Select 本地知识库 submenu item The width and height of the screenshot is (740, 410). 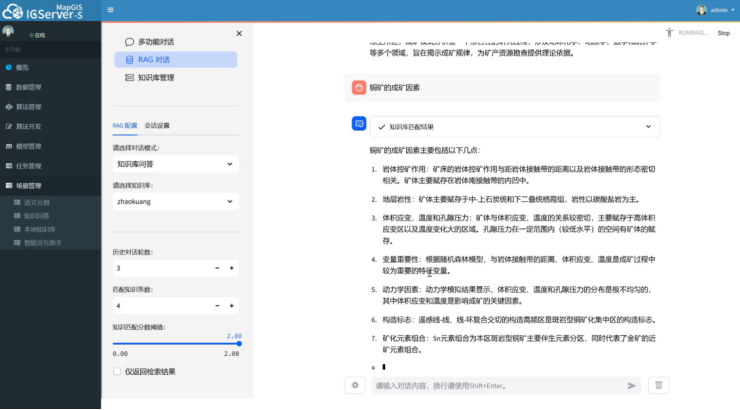40,229
